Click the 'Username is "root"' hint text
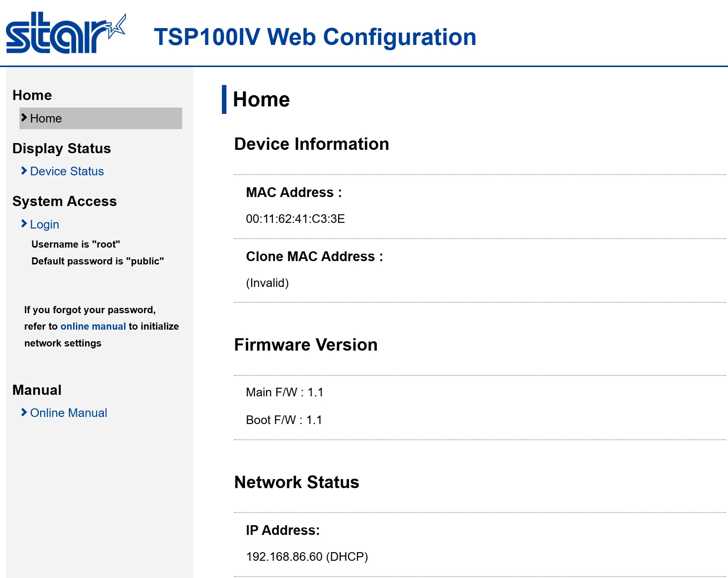This screenshot has width=728, height=578. pyautogui.click(x=76, y=244)
